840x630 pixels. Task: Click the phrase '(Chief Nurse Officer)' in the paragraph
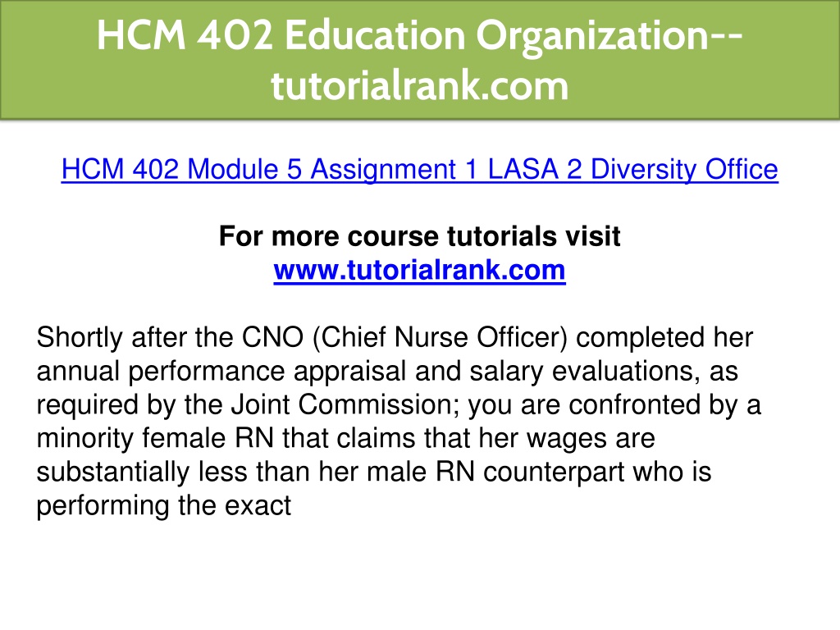440,337
